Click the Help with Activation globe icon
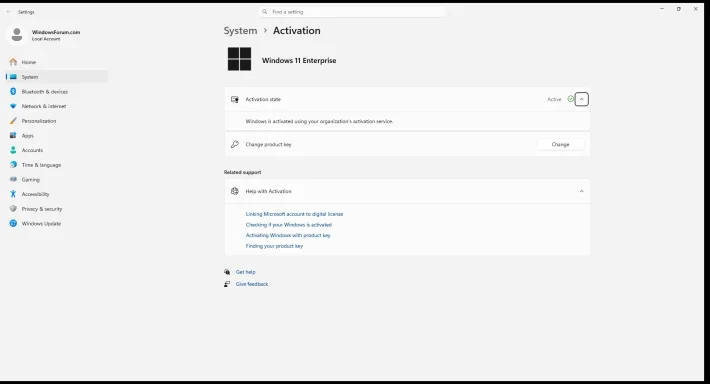 [x=235, y=191]
